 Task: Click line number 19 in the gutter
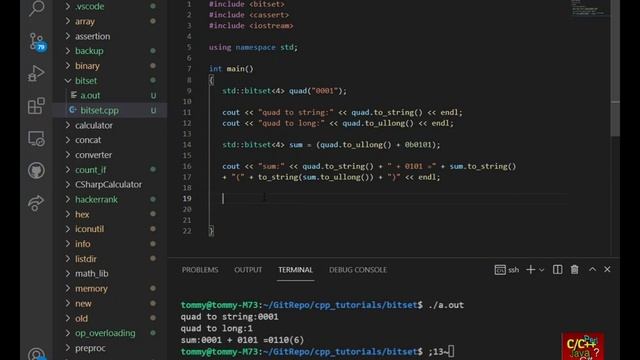pyautogui.click(x=187, y=198)
